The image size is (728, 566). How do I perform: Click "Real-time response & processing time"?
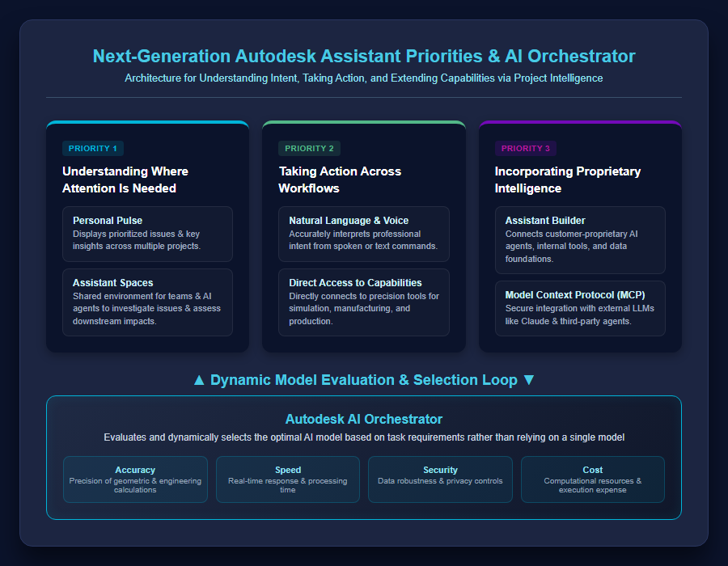click(288, 485)
